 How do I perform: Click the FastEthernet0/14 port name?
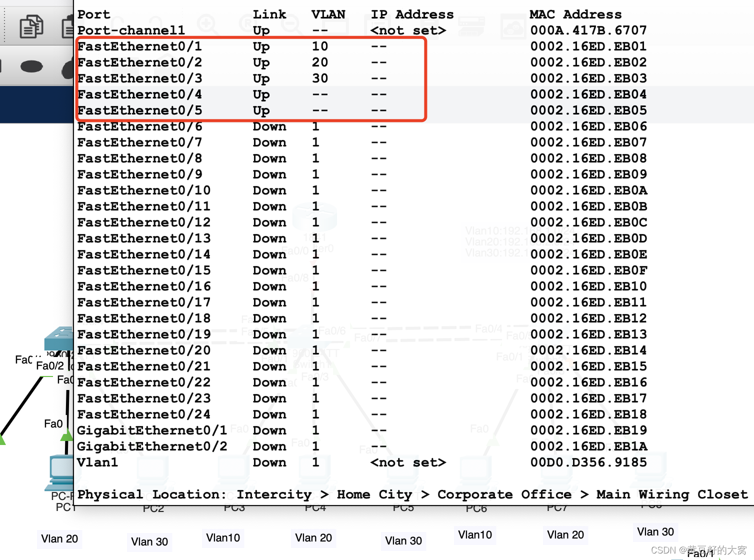coord(144,254)
